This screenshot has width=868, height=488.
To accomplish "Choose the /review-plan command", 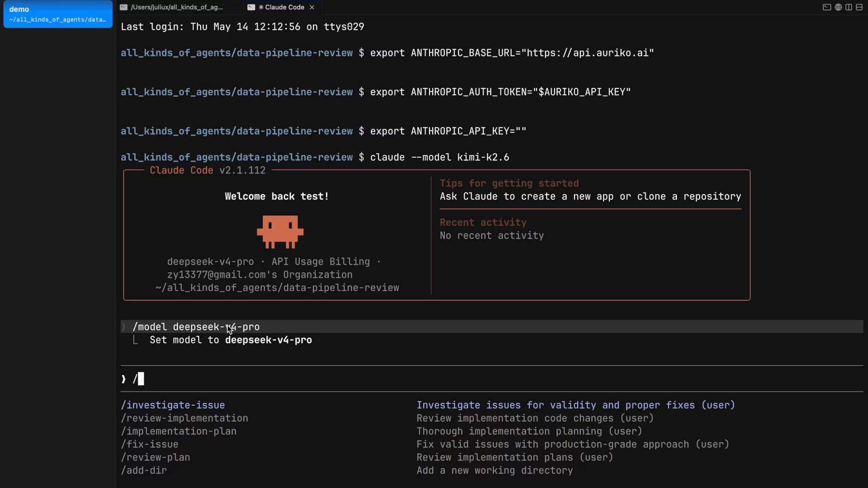I will 156,458.
